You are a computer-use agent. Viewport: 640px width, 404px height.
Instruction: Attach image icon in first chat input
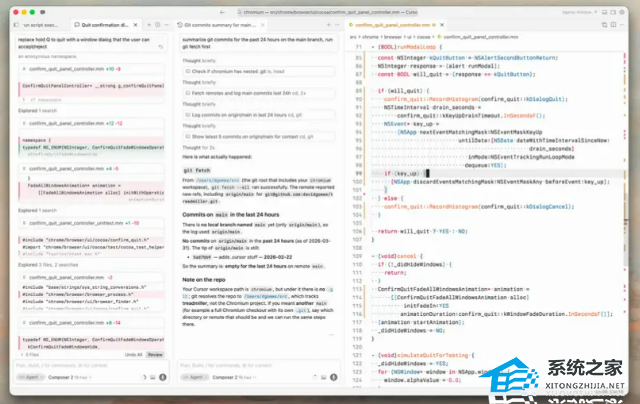(x=153, y=377)
